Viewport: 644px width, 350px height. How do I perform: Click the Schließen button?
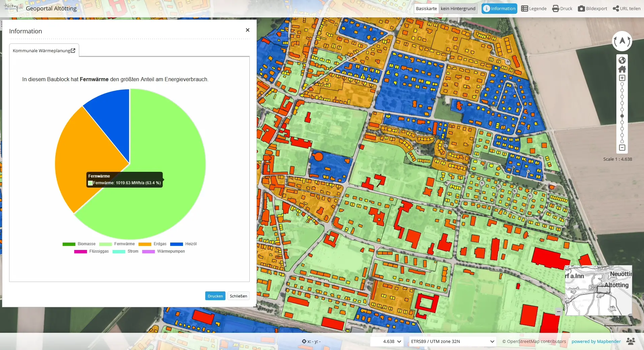[x=239, y=296]
